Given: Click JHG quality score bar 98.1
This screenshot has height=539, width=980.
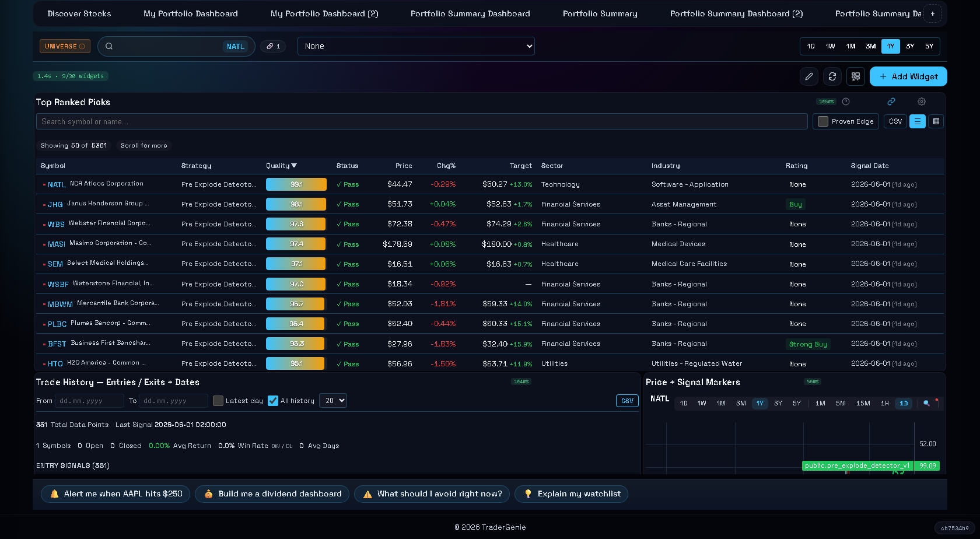Looking at the screenshot, I should coord(296,204).
